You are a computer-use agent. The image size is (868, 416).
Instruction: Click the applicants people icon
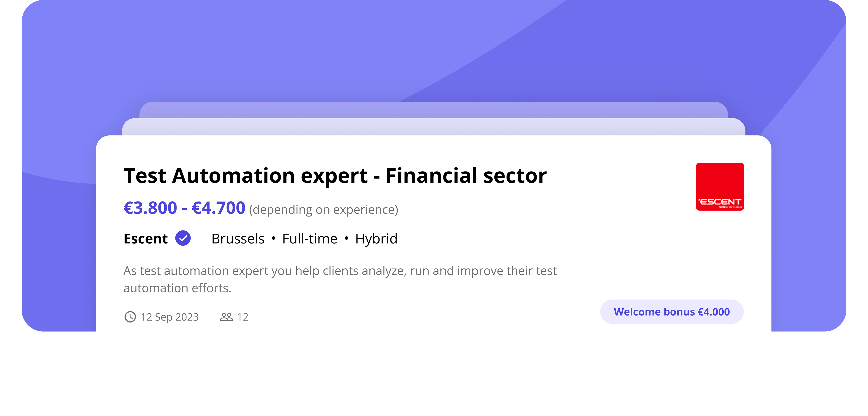226,317
